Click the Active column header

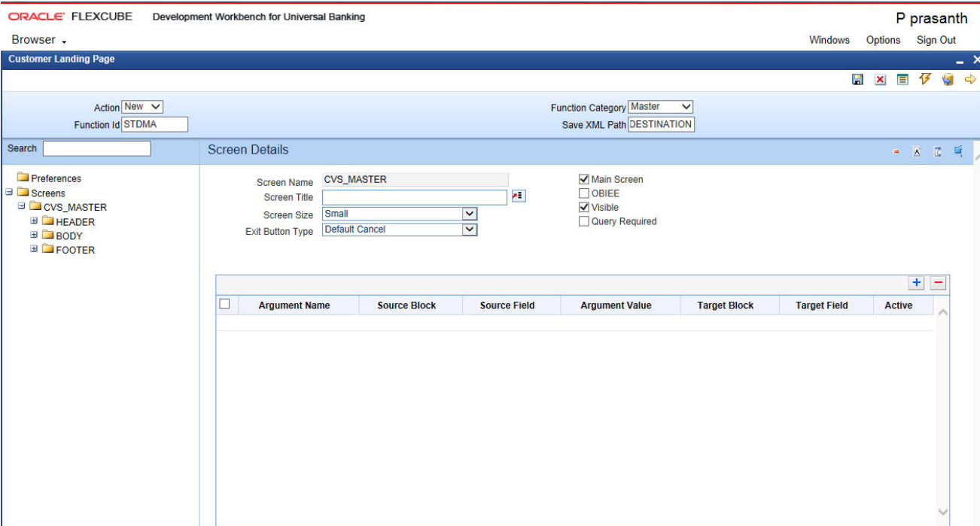(x=899, y=306)
